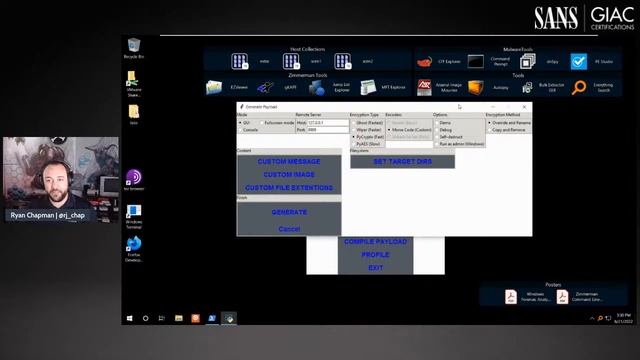Open the MFT Explorer icon
Screen dimensions: 640x360
click(368, 87)
